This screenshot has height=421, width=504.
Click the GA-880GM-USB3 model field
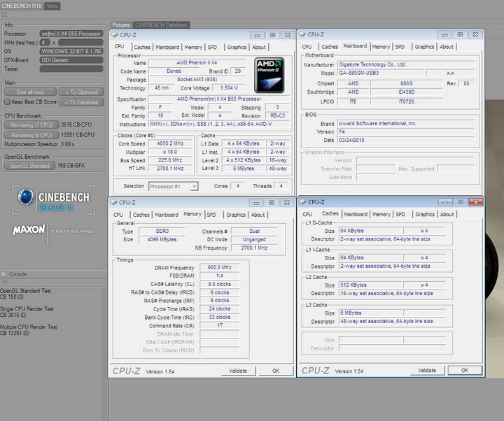click(x=380, y=73)
